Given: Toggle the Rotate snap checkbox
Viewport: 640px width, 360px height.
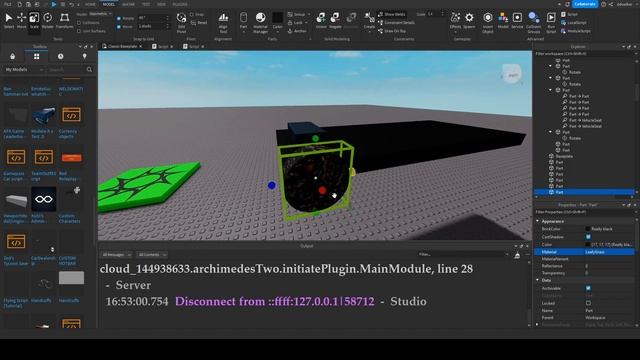Looking at the screenshot, I should (119, 18).
